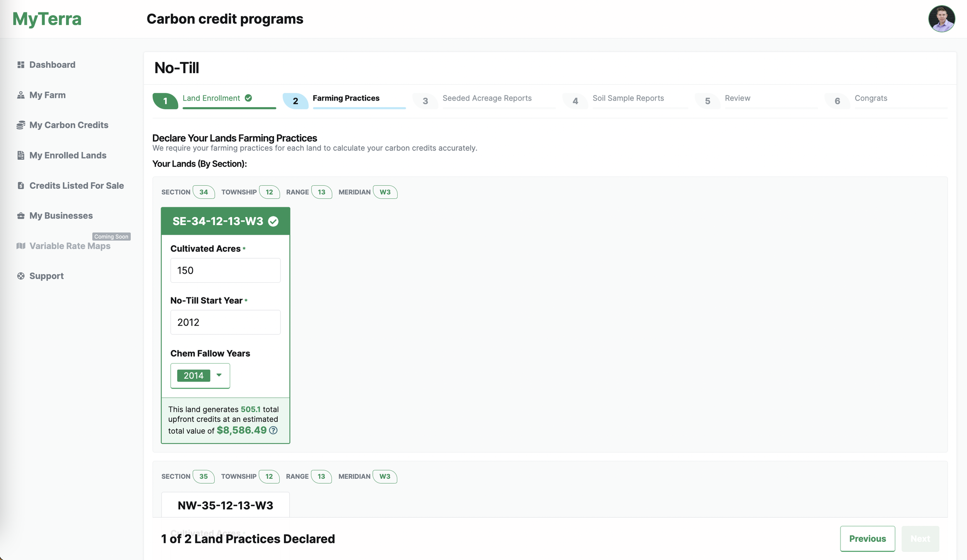Open the Farming Practices step tab
The image size is (967, 560).
click(345, 98)
